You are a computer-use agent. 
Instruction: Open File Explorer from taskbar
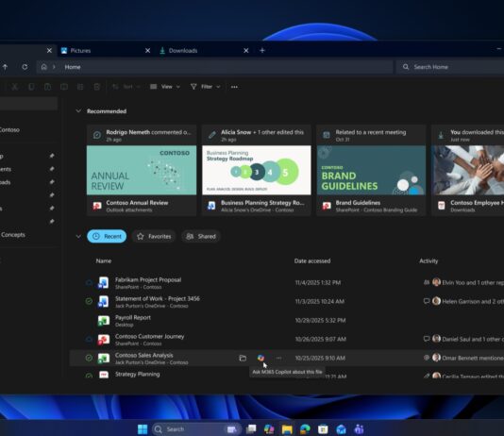tap(287, 429)
